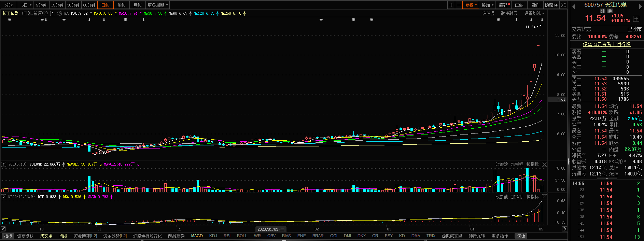This screenshot has height=241, width=644.
Task: Switch to the 周线 weekly chart tab
Action: tap(122, 5)
